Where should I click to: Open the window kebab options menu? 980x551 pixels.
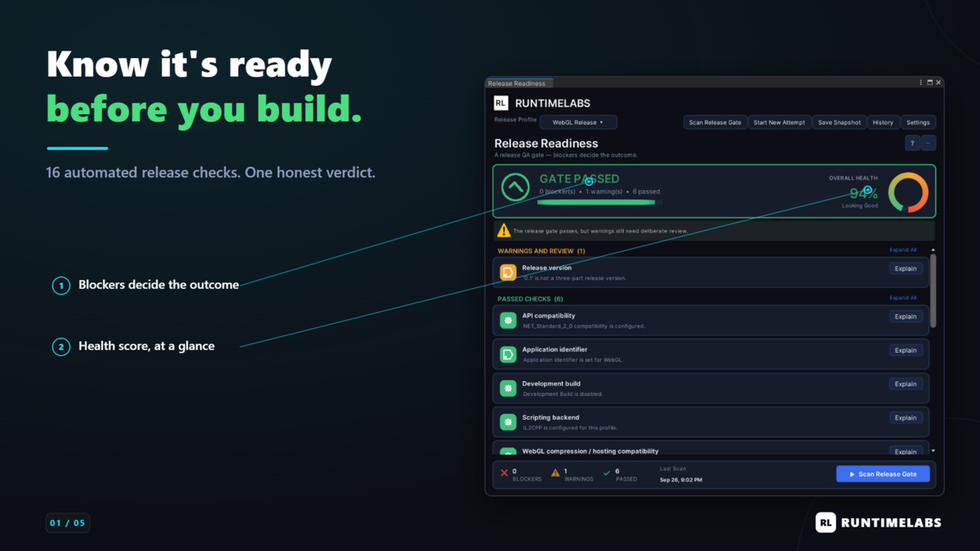(921, 82)
